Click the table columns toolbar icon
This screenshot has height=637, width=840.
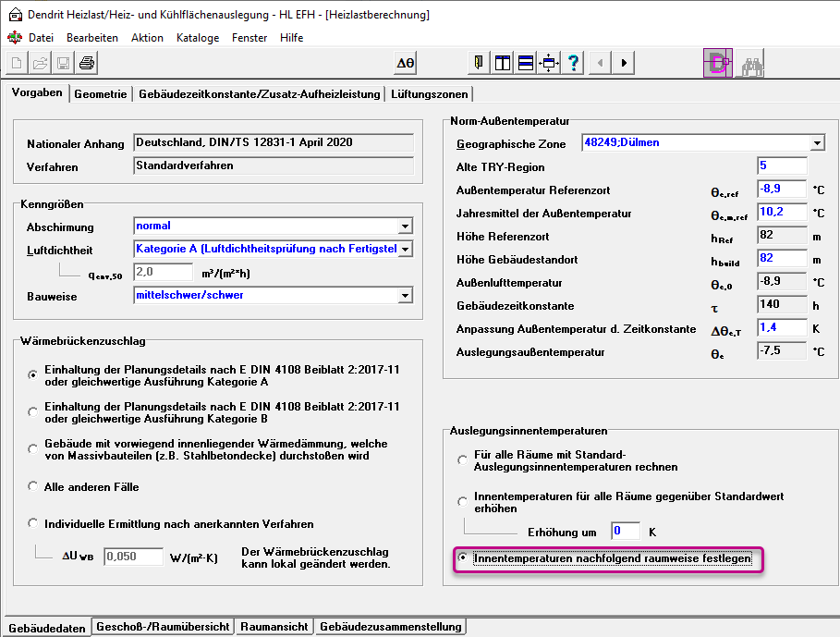click(x=503, y=63)
